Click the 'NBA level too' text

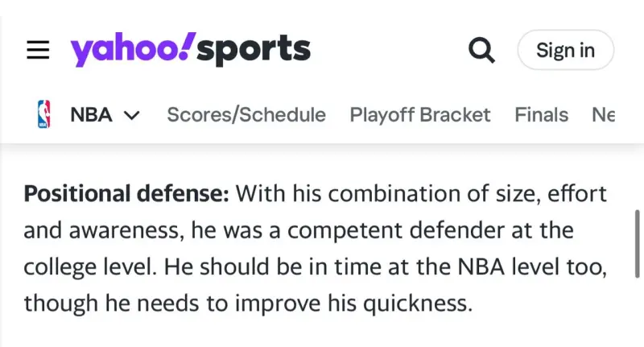532,267
